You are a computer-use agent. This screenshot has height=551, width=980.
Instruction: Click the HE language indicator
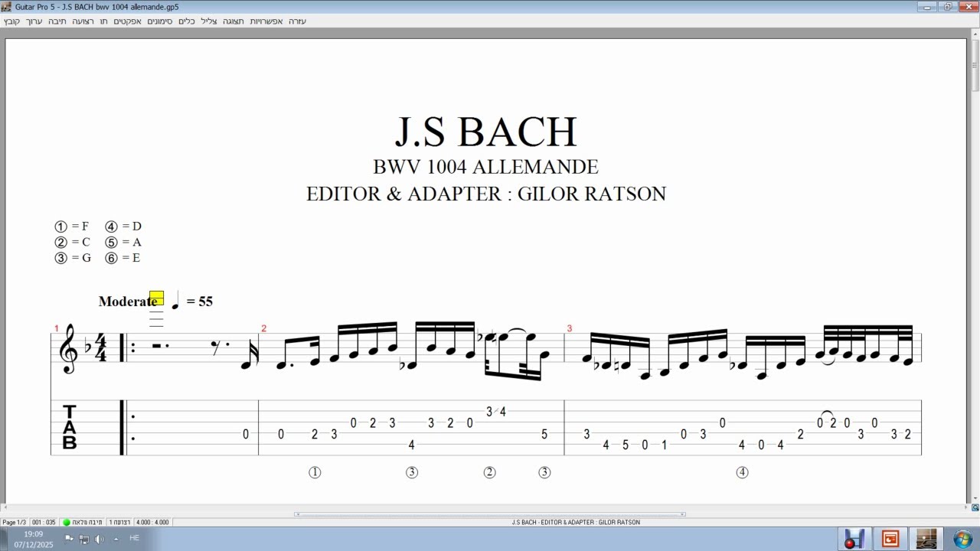(x=134, y=538)
